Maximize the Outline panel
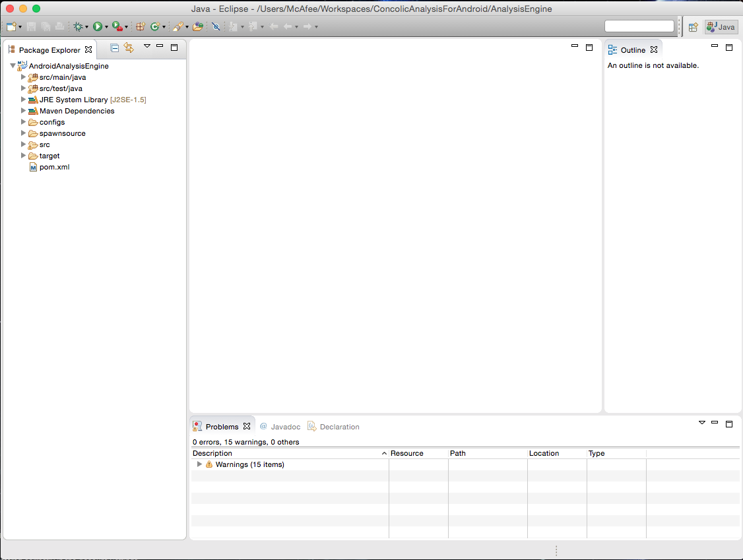 pos(729,47)
